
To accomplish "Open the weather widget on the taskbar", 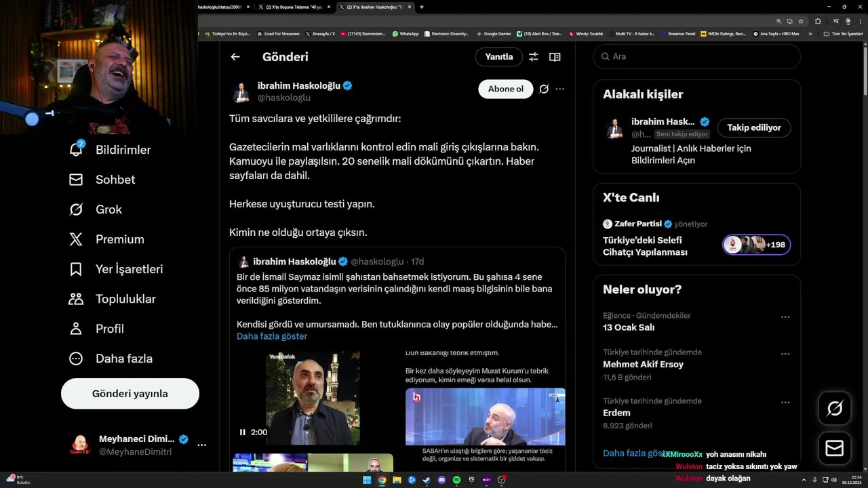I will pyautogui.click(x=18, y=480).
